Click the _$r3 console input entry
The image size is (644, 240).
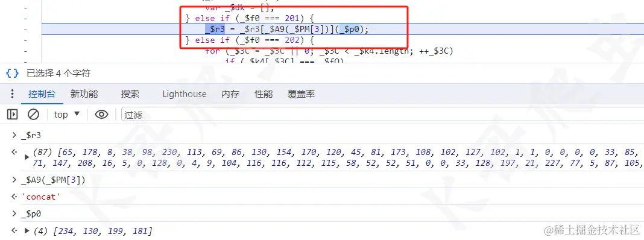pyautogui.click(x=31, y=135)
